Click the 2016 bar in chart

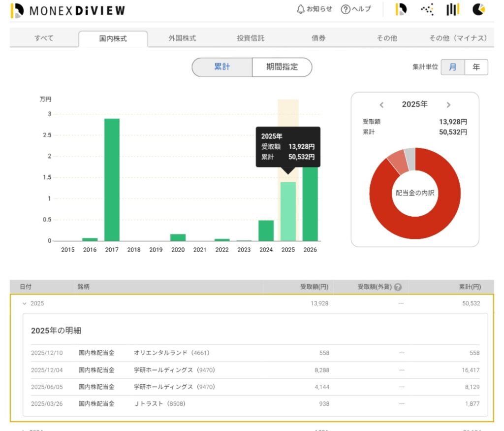pos(90,239)
